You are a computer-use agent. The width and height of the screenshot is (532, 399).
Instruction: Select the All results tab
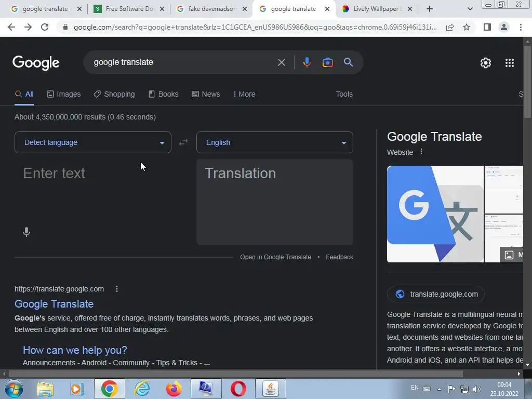(24, 95)
